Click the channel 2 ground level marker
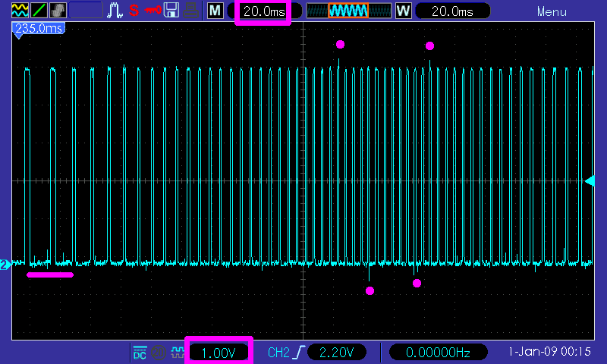Image resolution: width=607 pixels, height=364 pixels. coord(5,265)
